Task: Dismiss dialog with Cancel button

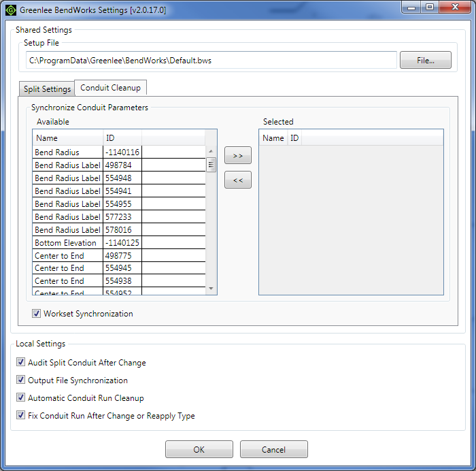Action: coord(274,449)
